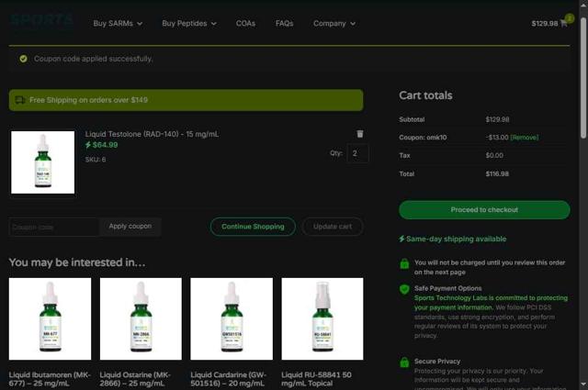Click the Subtotal value $129.98
588x390 pixels.
click(497, 119)
